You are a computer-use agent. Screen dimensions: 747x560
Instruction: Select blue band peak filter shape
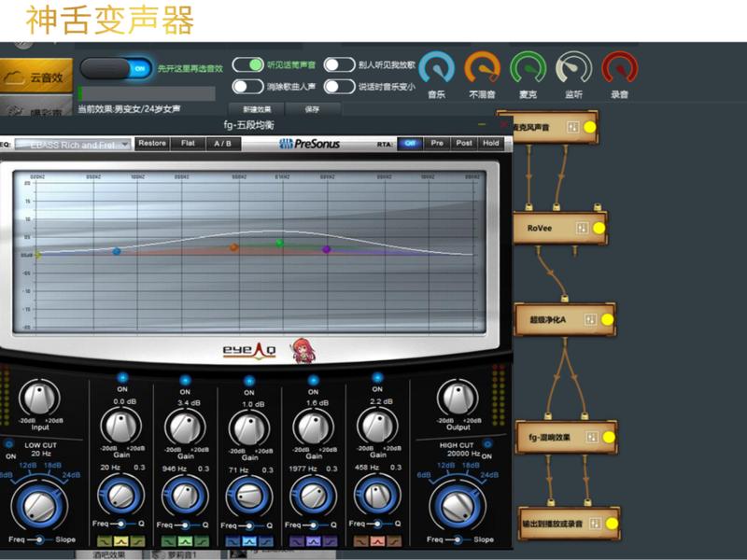249,541
